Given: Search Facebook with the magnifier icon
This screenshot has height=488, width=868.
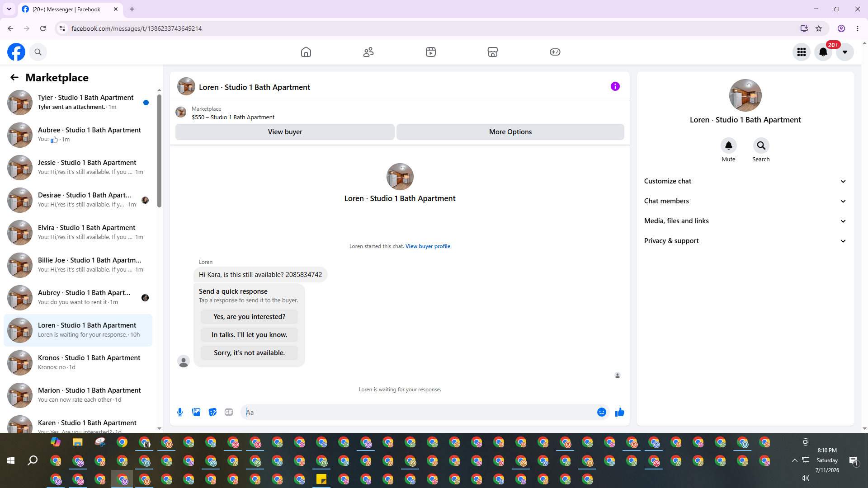Looking at the screenshot, I should 38,52.
